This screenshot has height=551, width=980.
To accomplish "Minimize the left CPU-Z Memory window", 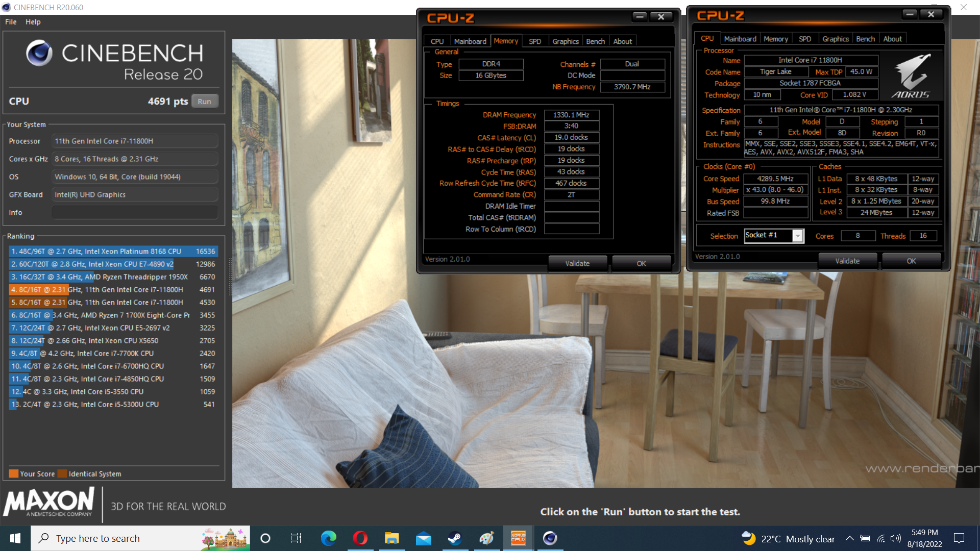I will click(x=640, y=16).
